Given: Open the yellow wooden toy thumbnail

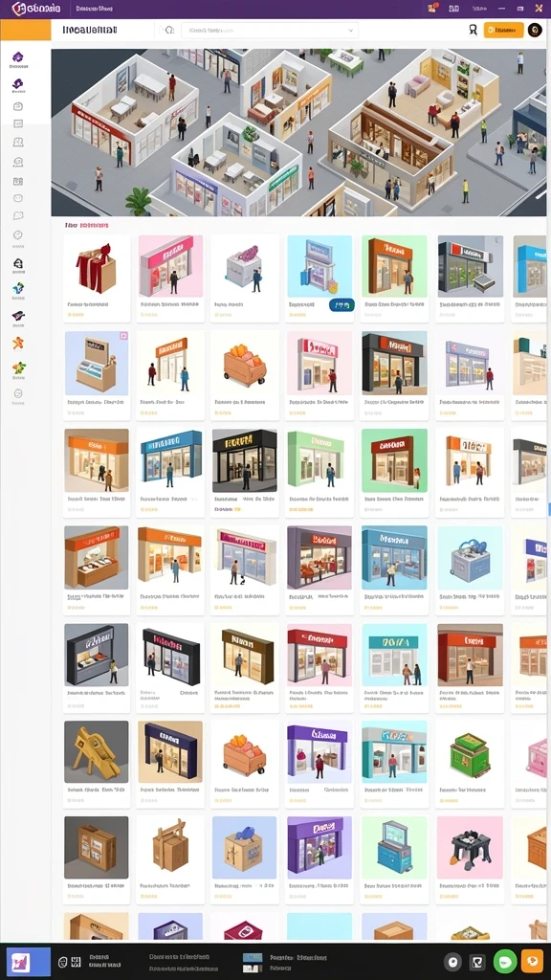Looking at the screenshot, I should (97, 751).
